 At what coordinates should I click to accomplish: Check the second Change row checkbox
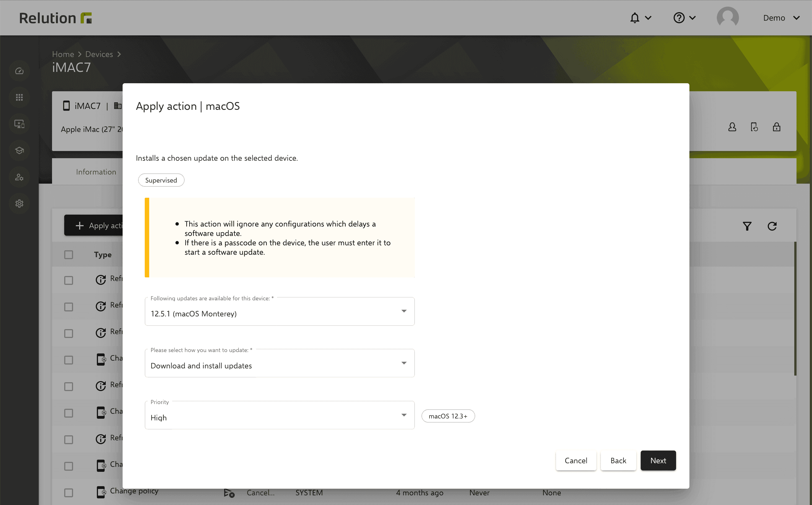69,413
